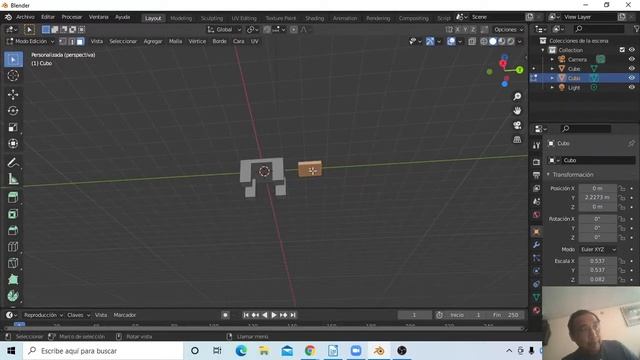Image resolution: width=640 pixels, height=360 pixels.
Task: Select the Cursor tool
Action: coord(13,76)
